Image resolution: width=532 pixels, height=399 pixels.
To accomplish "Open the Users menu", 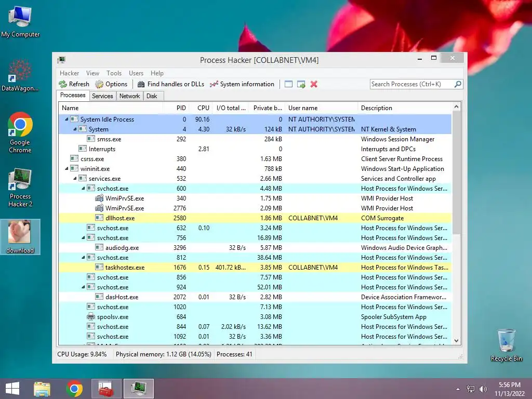I will click(136, 73).
